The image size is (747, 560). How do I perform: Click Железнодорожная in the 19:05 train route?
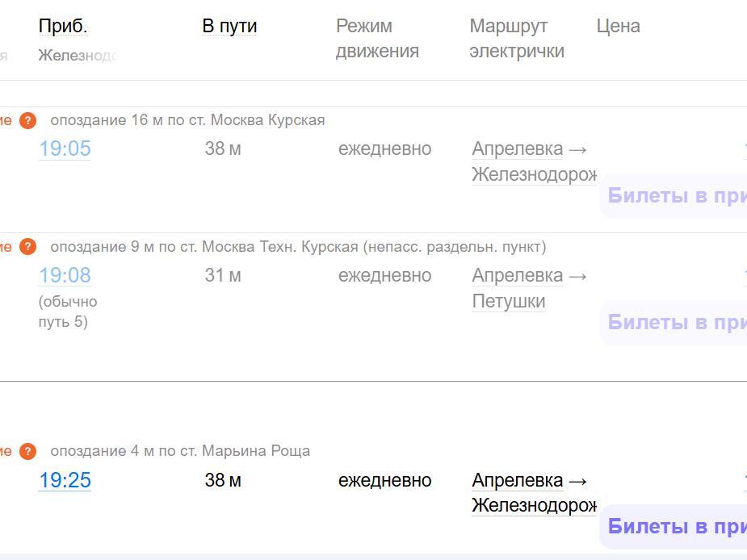click(x=533, y=174)
